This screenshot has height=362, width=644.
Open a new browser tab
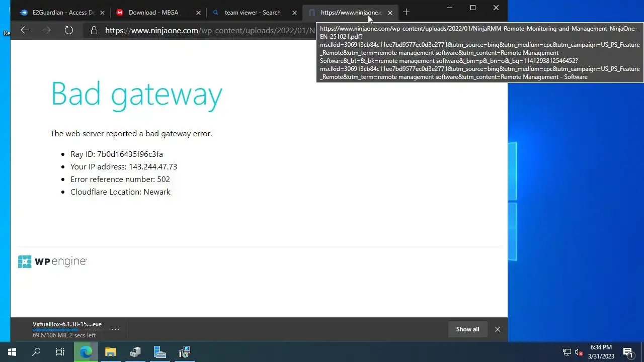click(406, 12)
